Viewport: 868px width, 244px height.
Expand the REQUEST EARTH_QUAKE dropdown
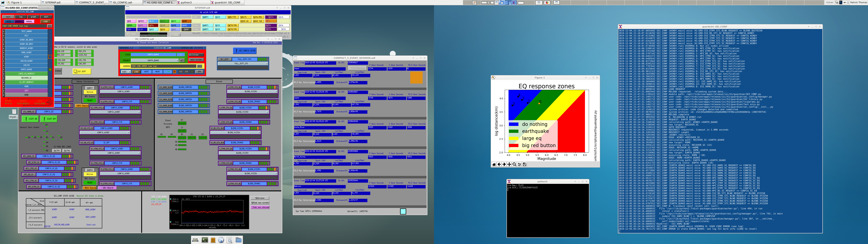(155, 60)
